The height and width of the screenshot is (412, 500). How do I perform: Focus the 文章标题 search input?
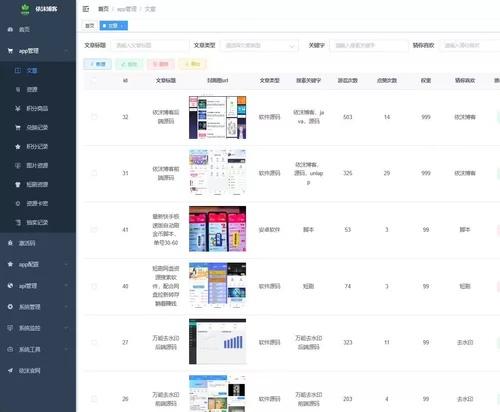(149, 45)
